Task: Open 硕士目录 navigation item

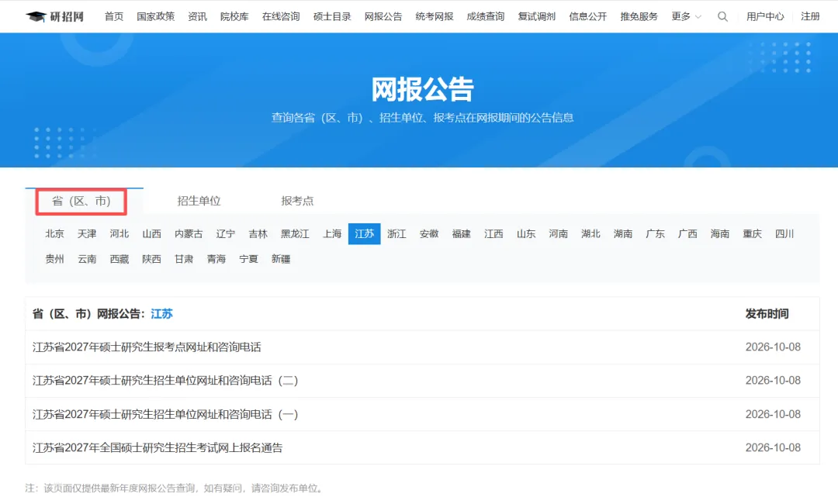Action: tap(332, 16)
